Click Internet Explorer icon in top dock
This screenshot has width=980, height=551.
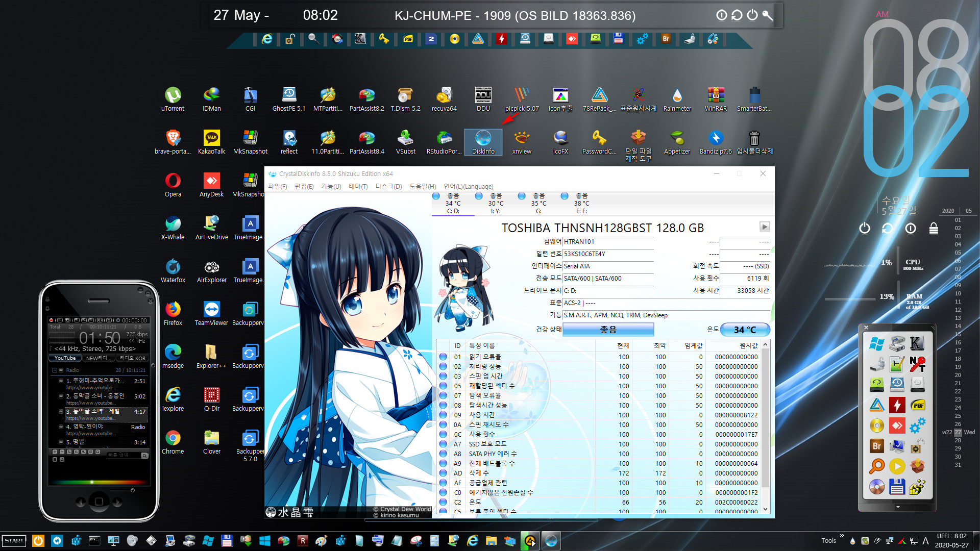[x=266, y=39]
